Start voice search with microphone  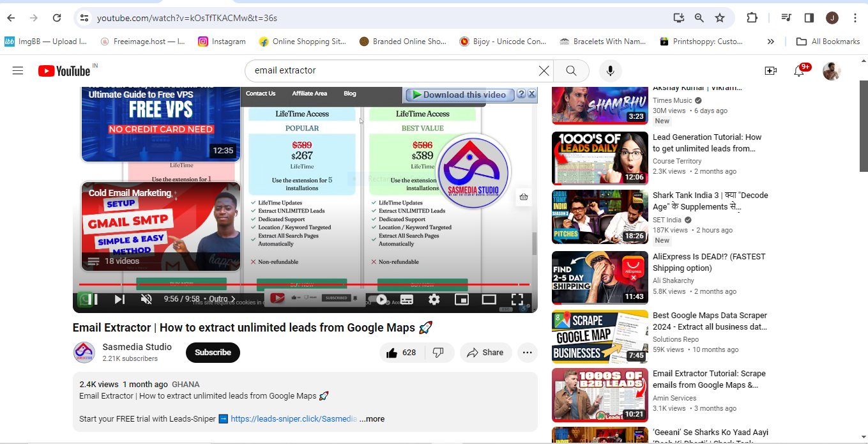tap(610, 71)
